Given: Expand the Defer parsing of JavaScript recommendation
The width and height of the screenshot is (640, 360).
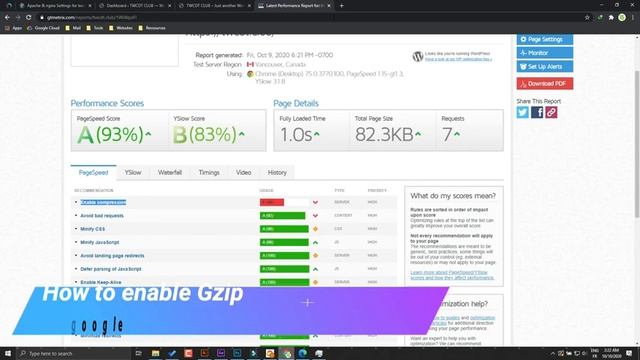Looking at the screenshot, I should point(111,269).
